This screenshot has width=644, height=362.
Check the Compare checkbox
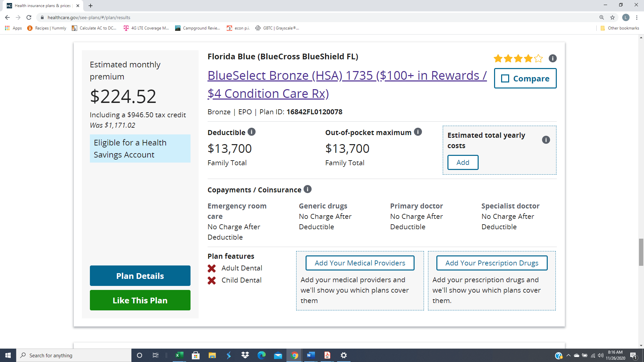(x=505, y=78)
